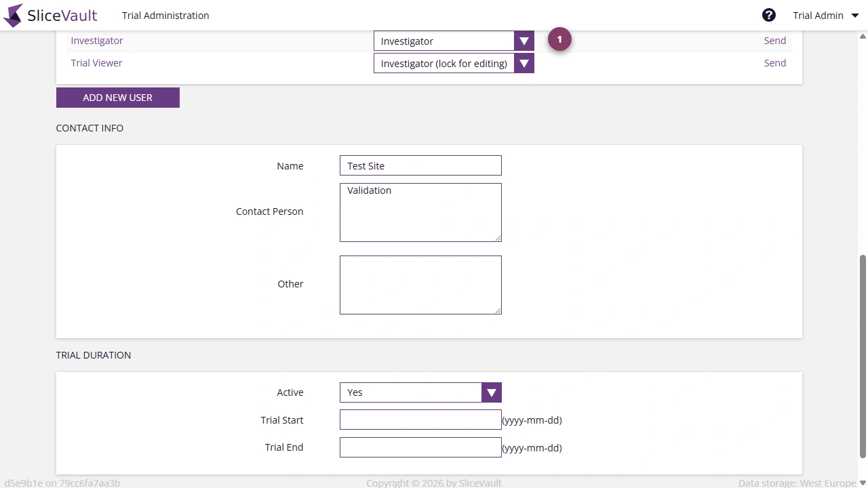Open the Data storage region selector arrow
Image resolution: width=868 pixels, height=488 pixels.
click(x=863, y=483)
